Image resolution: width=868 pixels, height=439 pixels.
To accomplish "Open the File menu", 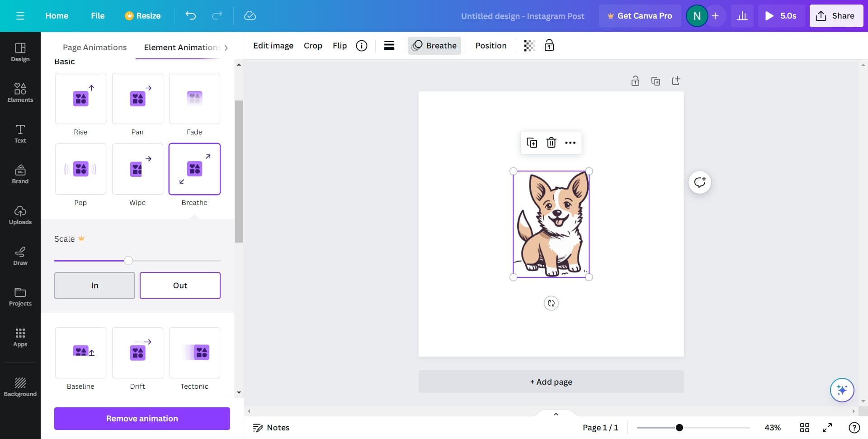I will pyautogui.click(x=98, y=15).
